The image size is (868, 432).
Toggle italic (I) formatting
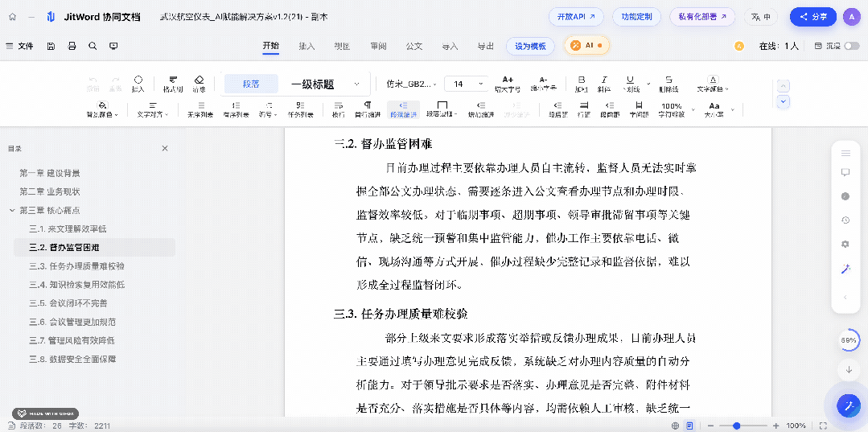coord(604,84)
